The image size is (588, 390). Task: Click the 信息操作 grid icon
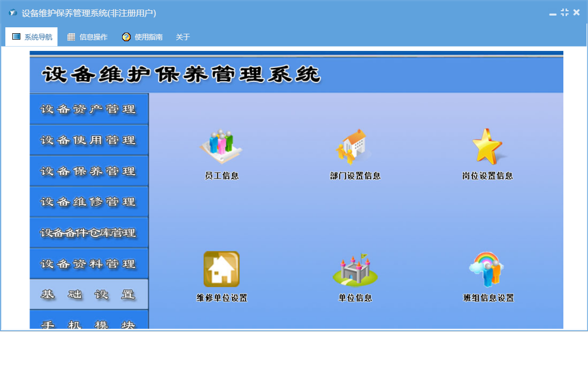click(71, 37)
